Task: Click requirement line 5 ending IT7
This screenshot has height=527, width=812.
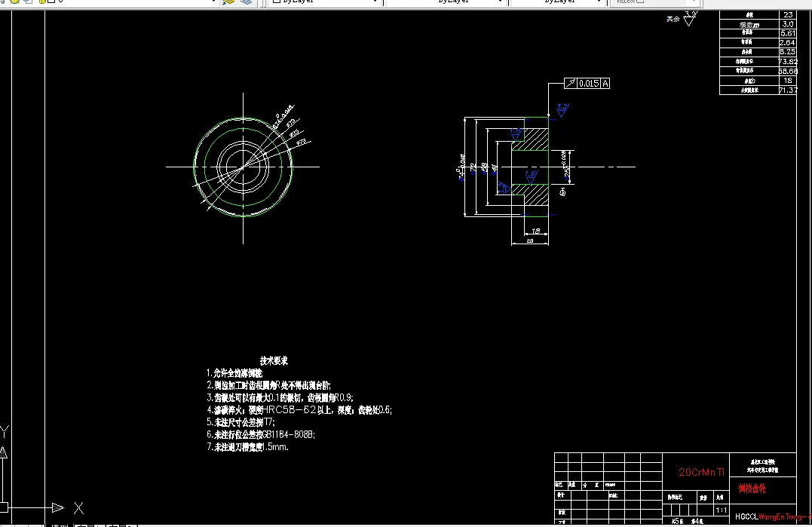Action: pos(241,422)
